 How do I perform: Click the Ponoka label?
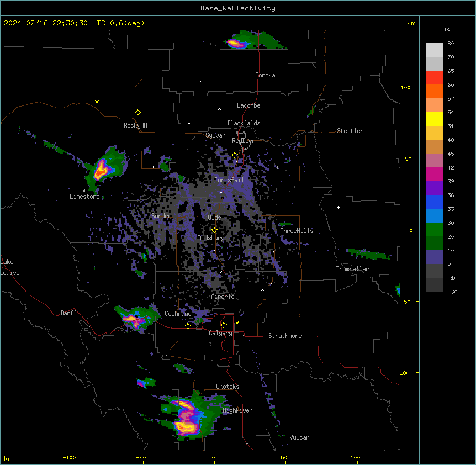pyautogui.click(x=265, y=75)
